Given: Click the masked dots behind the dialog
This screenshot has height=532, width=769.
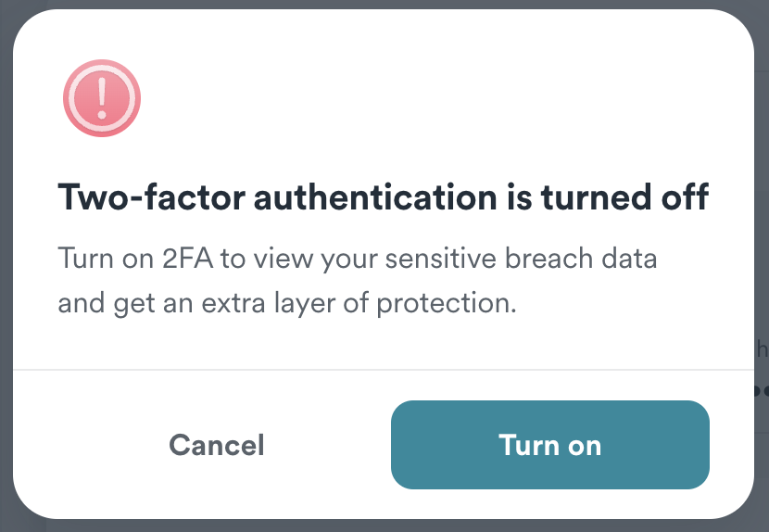Looking at the screenshot, I should click(762, 390).
